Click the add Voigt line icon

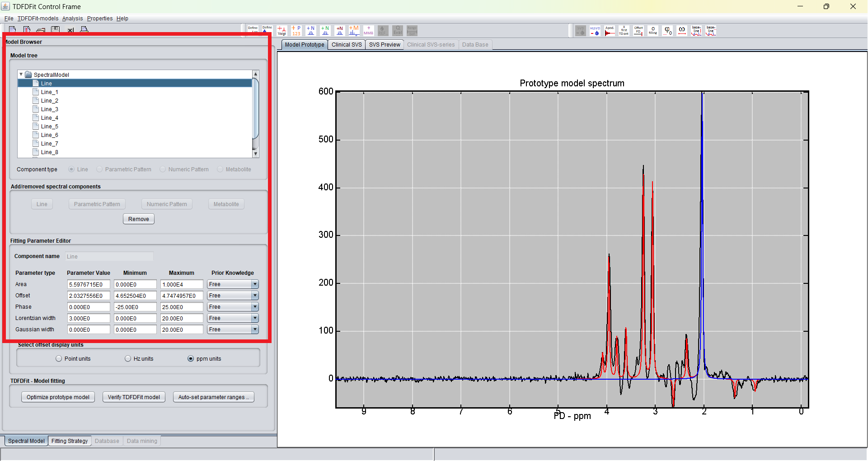coord(282,30)
